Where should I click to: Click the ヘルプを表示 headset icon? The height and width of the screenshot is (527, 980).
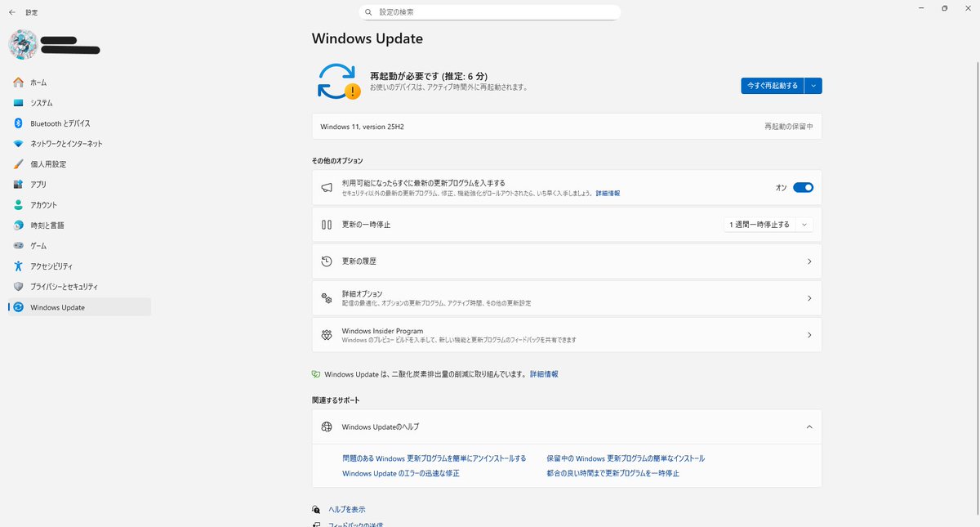pyautogui.click(x=316, y=509)
